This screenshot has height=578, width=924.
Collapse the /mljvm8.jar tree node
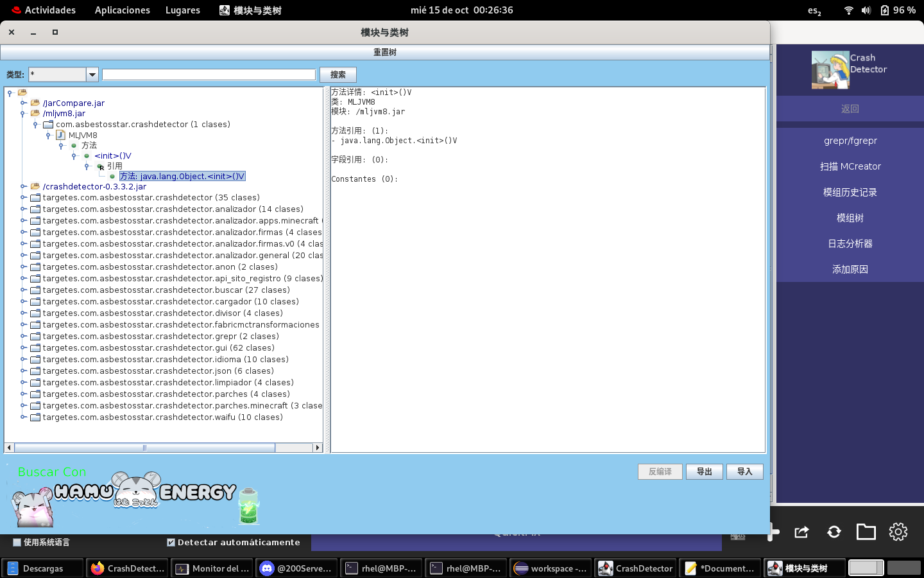point(23,114)
